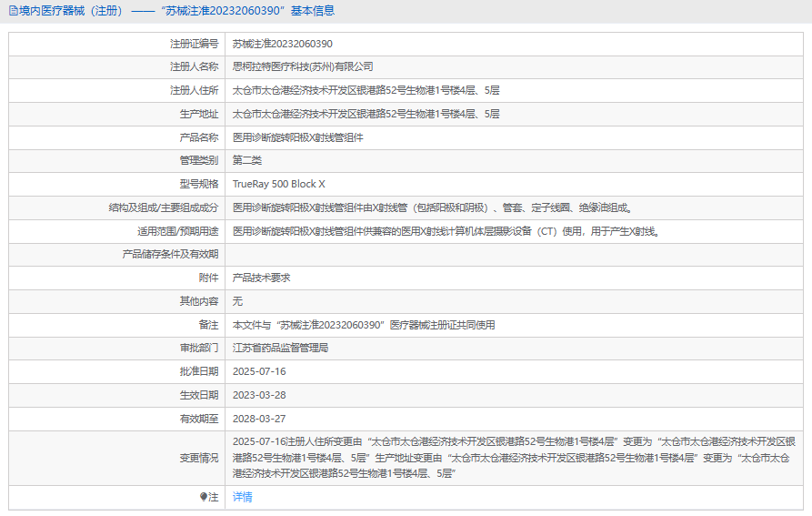Image resolution: width=812 pixels, height=516 pixels.
Task: Click the 注册人名称 label
Action: coord(195,66)
